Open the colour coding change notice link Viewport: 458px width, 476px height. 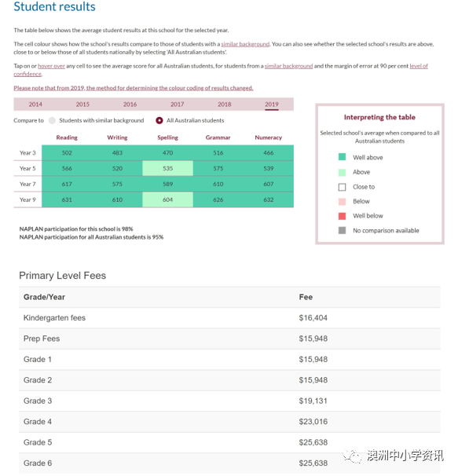tap(134, 88)
